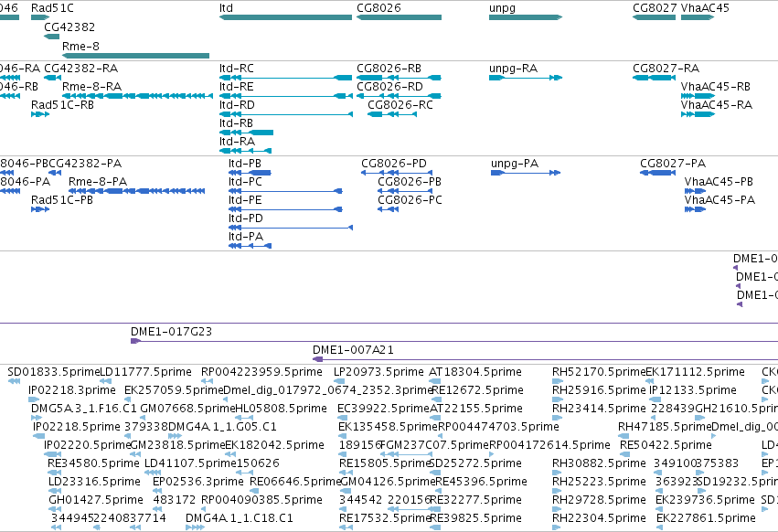Click EST SD01833.5prime
Viewport: 778px width, 532px height.
coord(14,381)
